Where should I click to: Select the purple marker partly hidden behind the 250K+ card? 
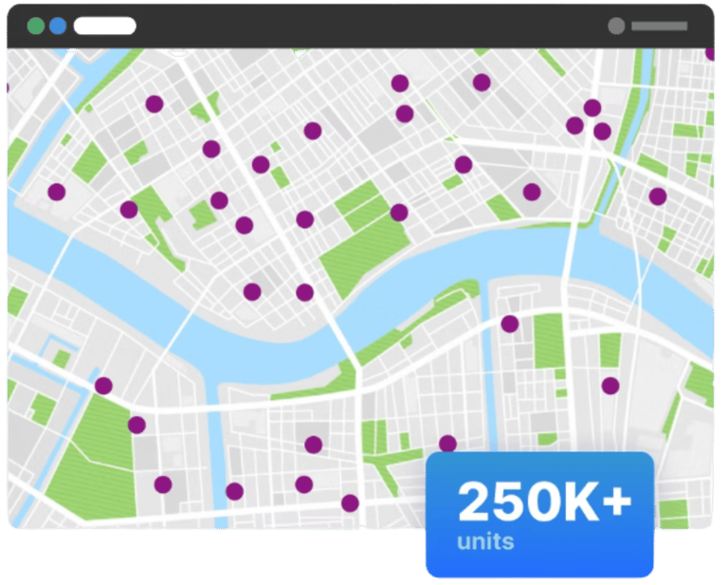pyautogui.click(x=447, y=444)
